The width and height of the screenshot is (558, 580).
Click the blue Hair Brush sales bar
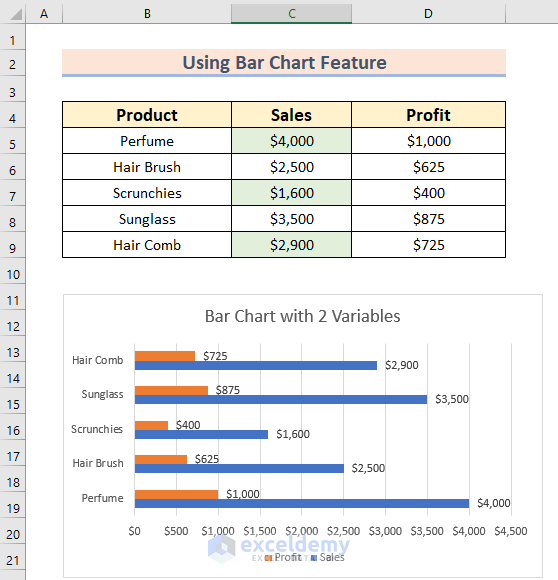(239, 468)
